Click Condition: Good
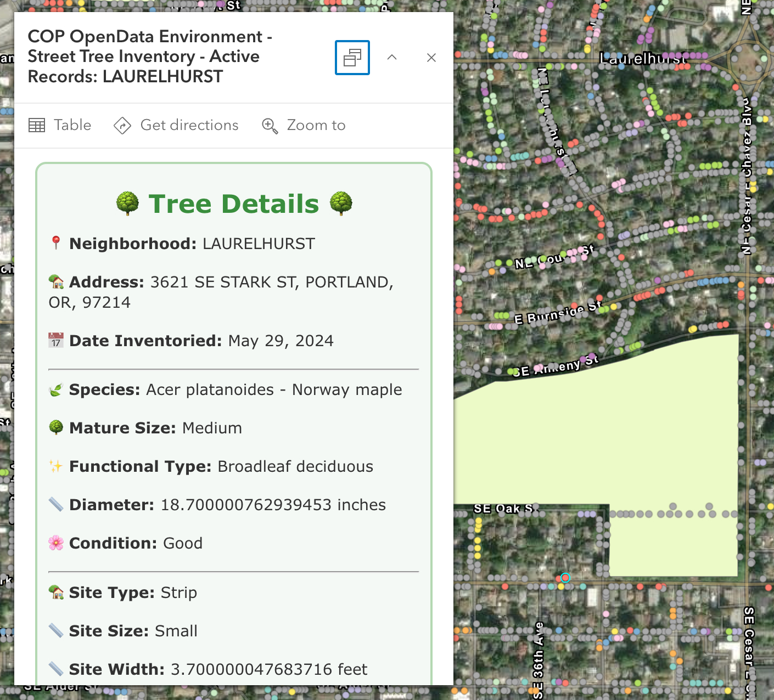This screenshot has height=700, width=774. 126,543
